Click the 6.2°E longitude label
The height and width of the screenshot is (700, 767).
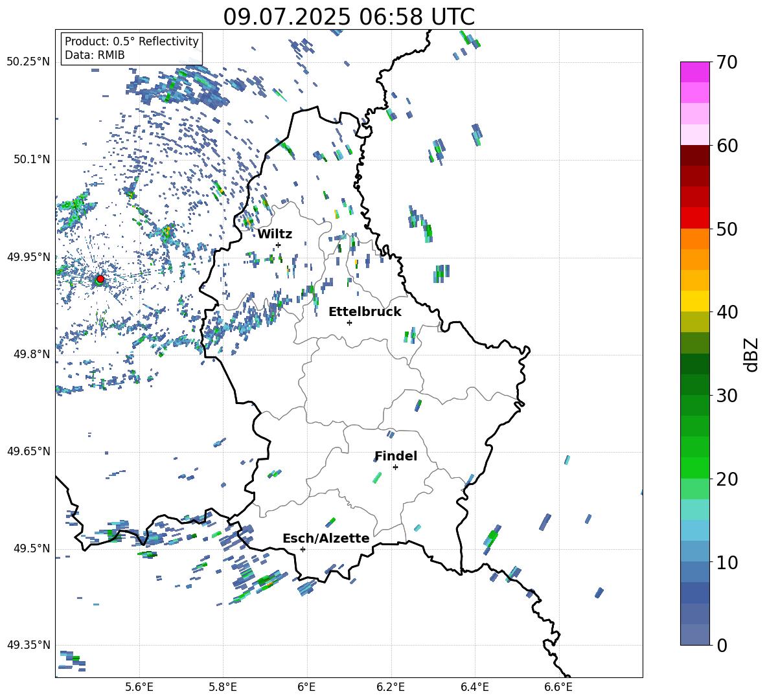[x=391, y=687]
